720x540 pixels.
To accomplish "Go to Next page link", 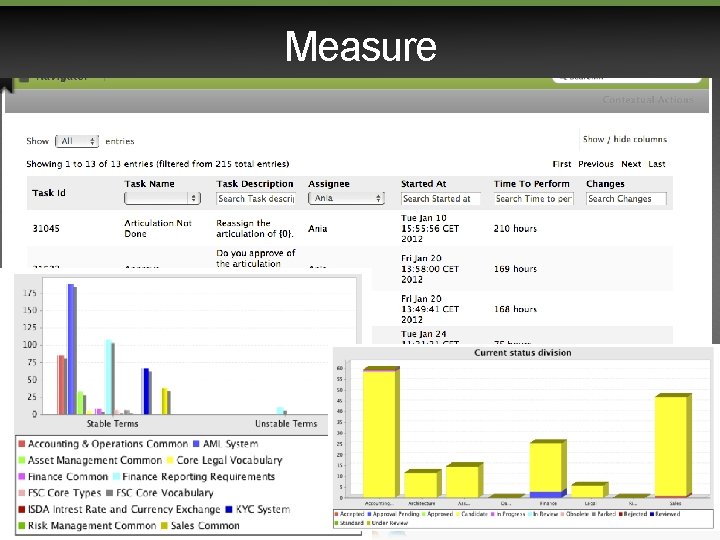I will [631, 164].
